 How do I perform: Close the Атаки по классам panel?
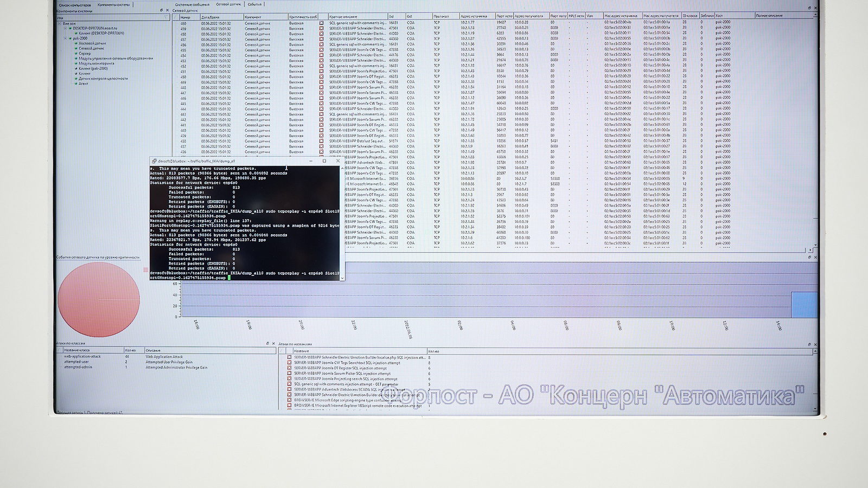273,344
